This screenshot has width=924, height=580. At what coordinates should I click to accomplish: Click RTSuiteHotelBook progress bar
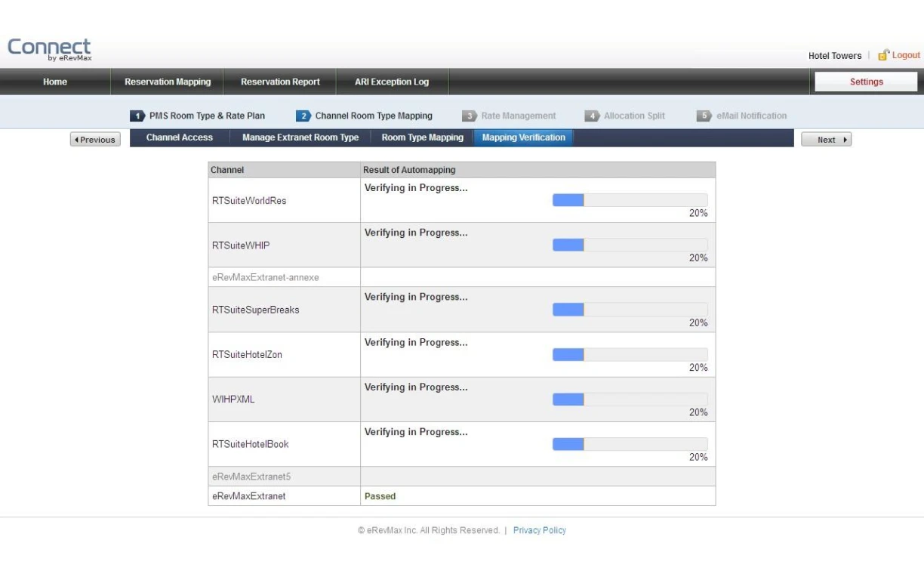click(x=630, y=444)
